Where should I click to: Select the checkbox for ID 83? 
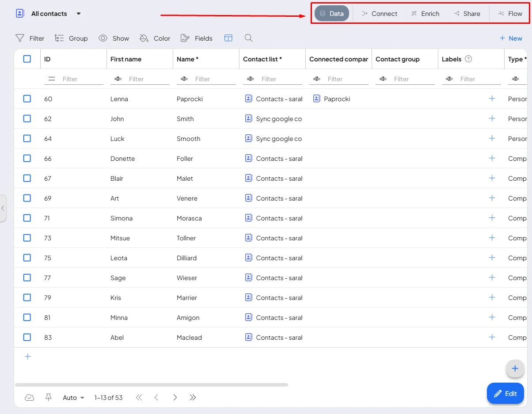27,337
